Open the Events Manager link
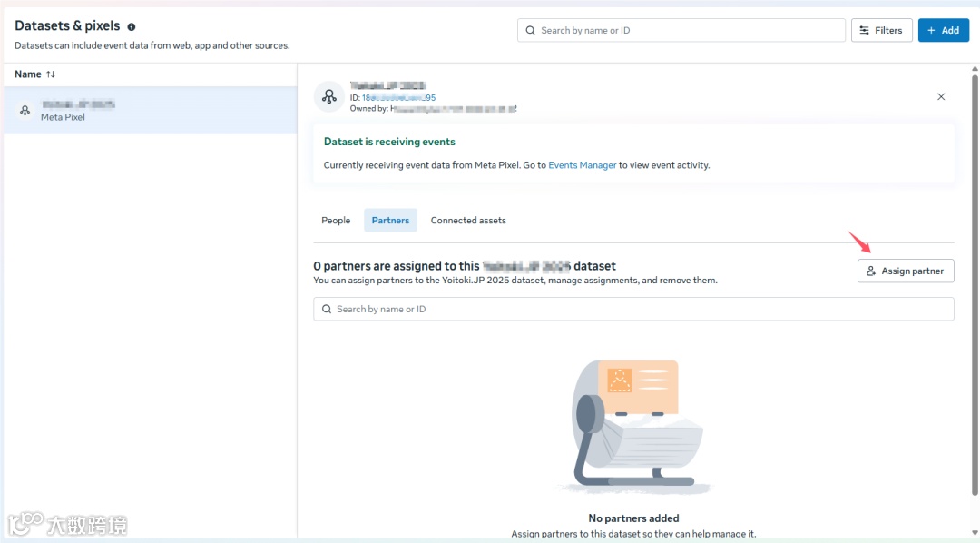 coord(582,165)
